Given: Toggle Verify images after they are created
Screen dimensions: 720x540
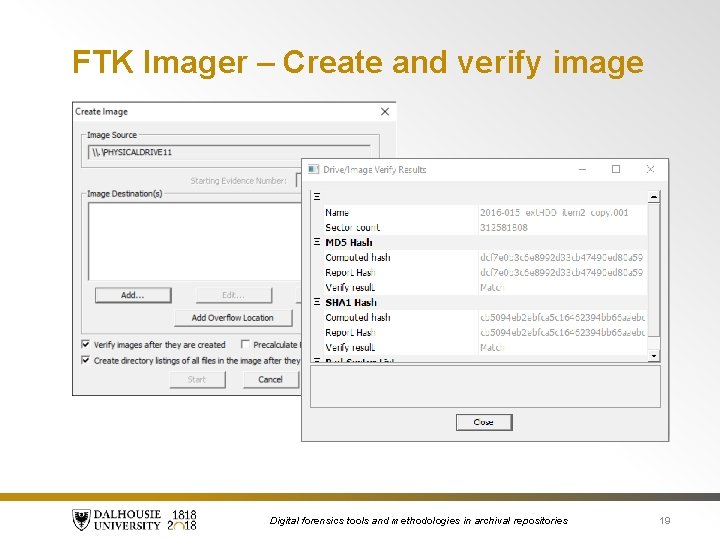Looking at the screenshot, I should (x=85, y=344).
